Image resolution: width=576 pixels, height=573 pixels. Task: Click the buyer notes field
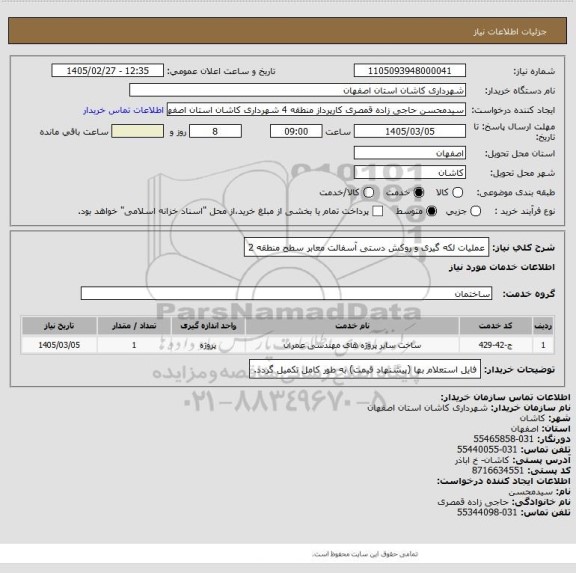[365, 369]
